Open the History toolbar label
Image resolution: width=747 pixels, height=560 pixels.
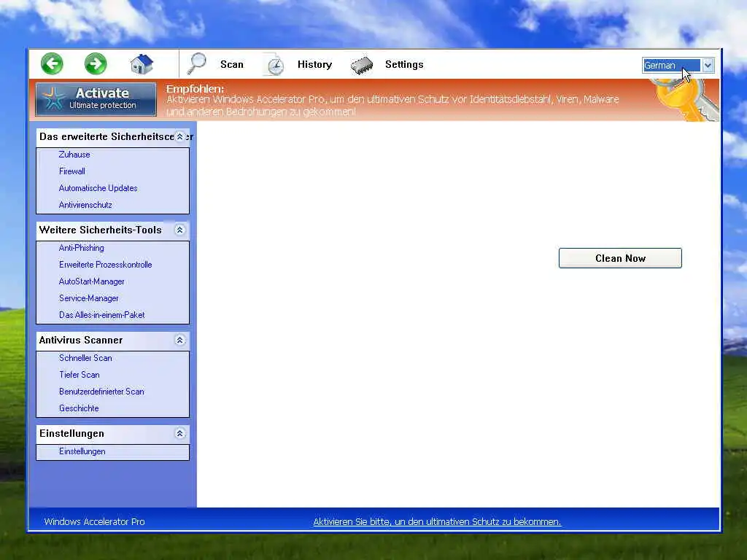point(314,64)
